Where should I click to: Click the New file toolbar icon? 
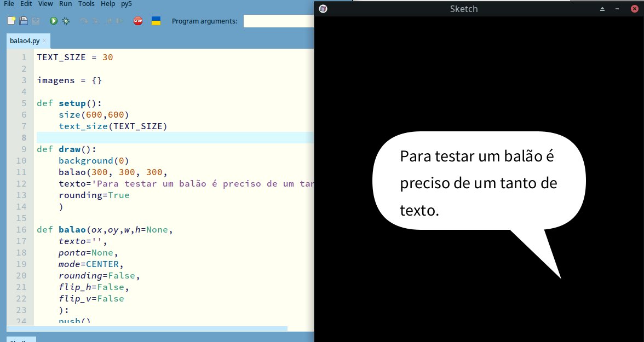[x=11, y=21]
